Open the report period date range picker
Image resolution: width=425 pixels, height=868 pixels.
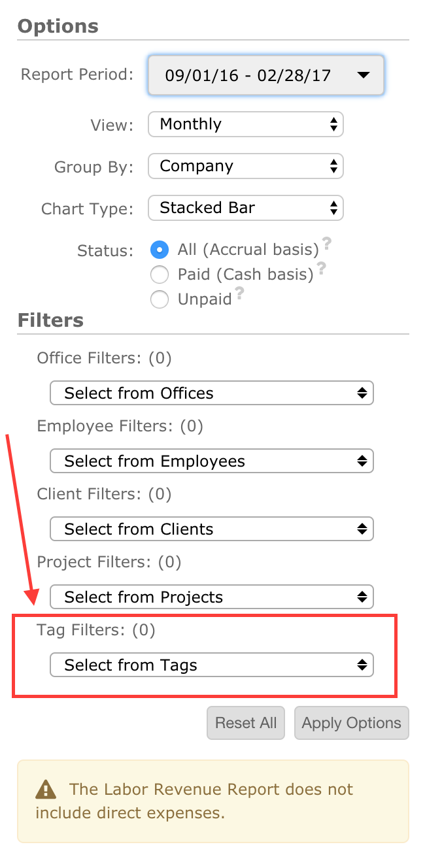[x=266, y=75]
